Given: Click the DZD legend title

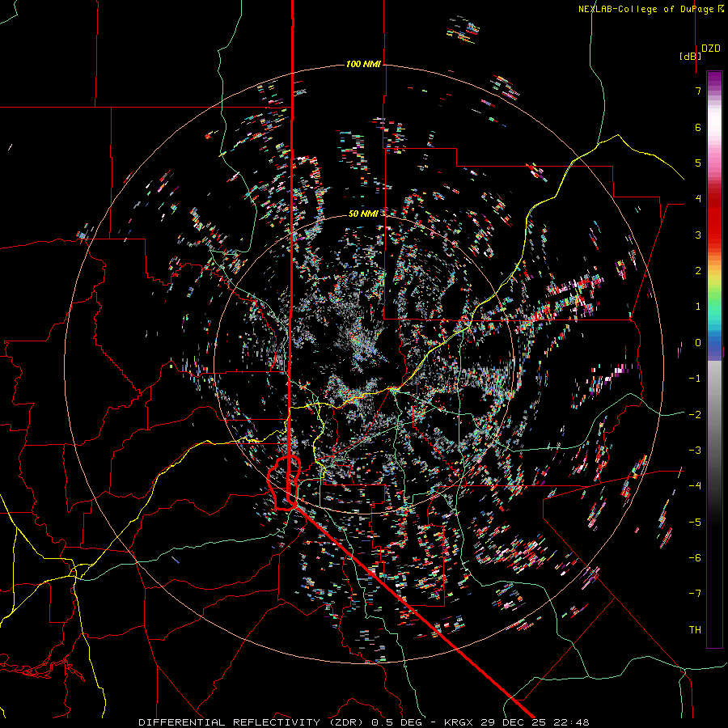Looking at the screenshot, I should [x=711, y=49].
